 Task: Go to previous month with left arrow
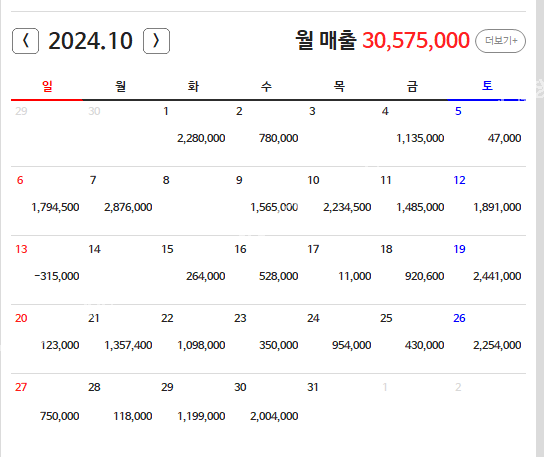coord(25,41)
